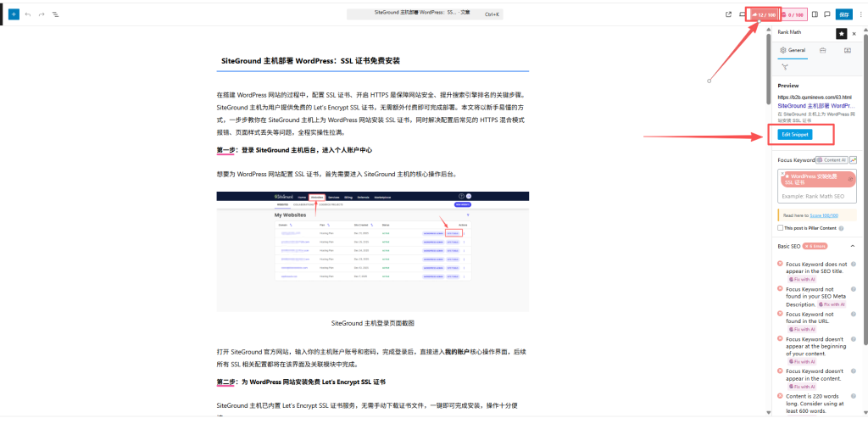This screenshot has width=868, height=424.
Task: Open the document overview list
Action: click(55, 14)
